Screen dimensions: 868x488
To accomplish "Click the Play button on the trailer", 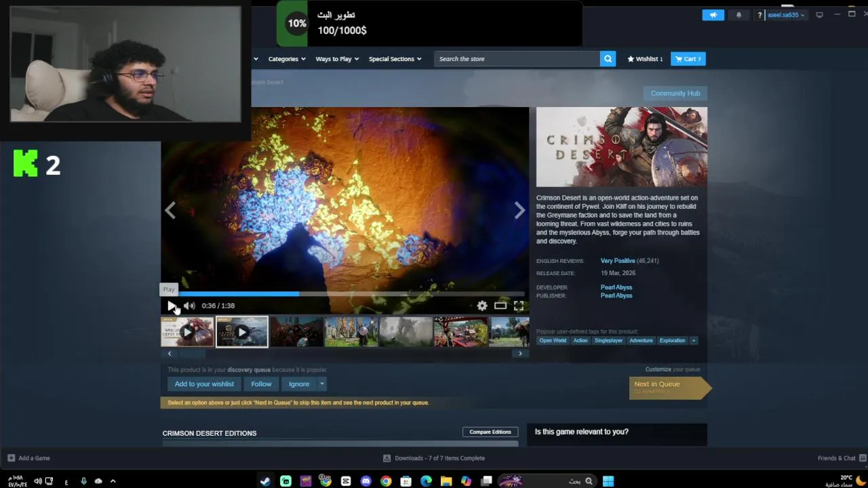I will [172, 306].
